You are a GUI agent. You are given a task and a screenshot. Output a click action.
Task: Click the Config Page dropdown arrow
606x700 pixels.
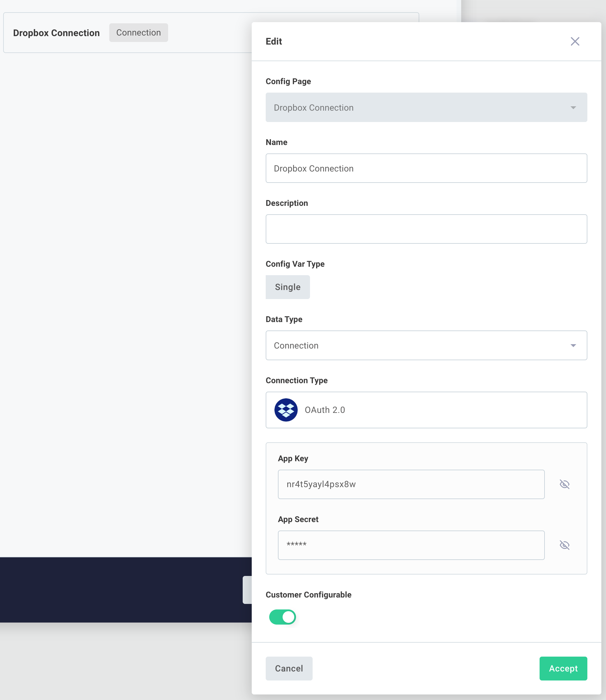[x=573, y=107]
